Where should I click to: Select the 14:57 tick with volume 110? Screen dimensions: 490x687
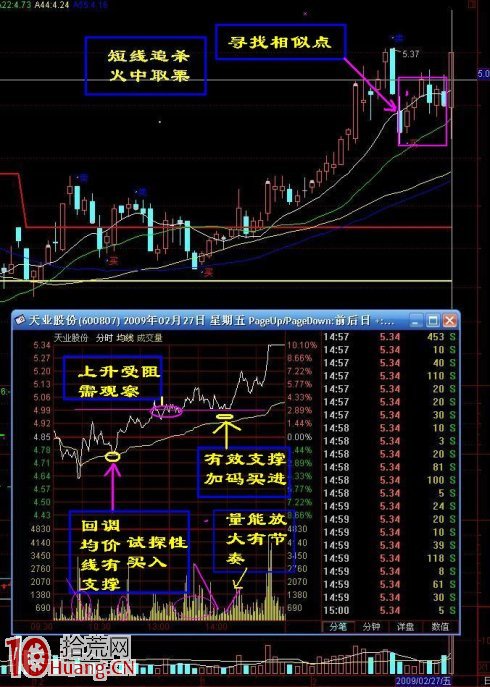(390, 376)
